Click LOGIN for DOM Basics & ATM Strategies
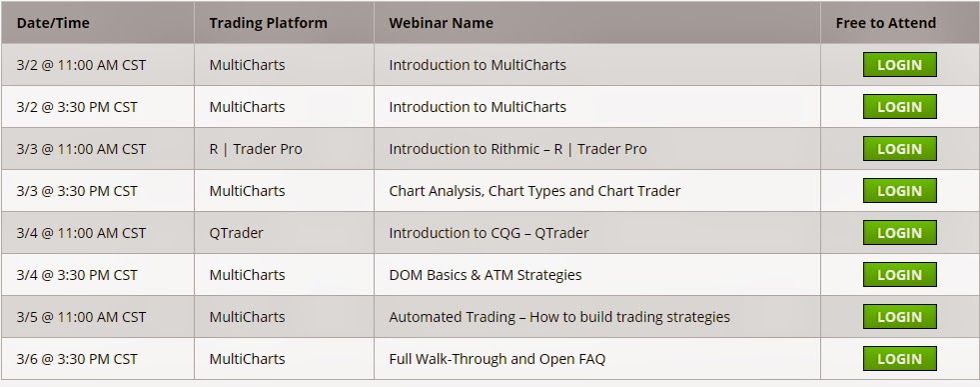This screenshot has height=387, width=980. pyautogui.click(x=899, y=274)
